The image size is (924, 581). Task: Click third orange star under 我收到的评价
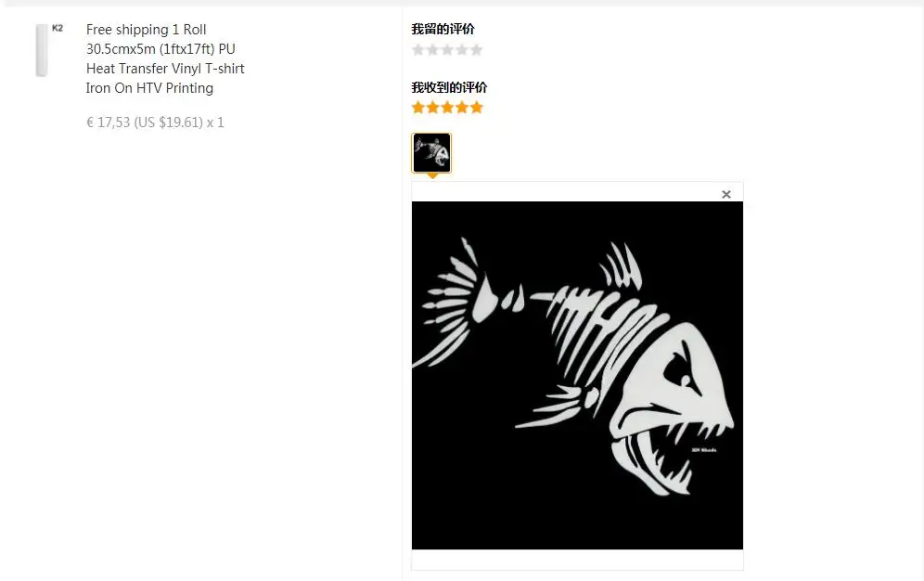pyautogui.click(x=447, y=108)
